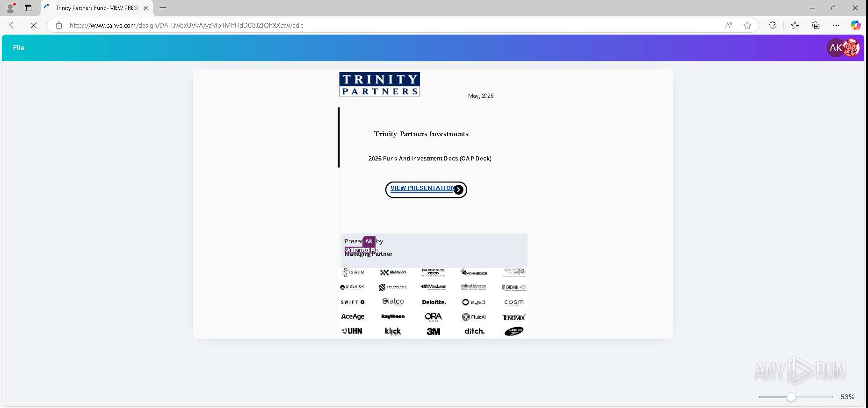The image size is (868, 408).
Task: Click the browser Back arrow
Action: [13, 25]
